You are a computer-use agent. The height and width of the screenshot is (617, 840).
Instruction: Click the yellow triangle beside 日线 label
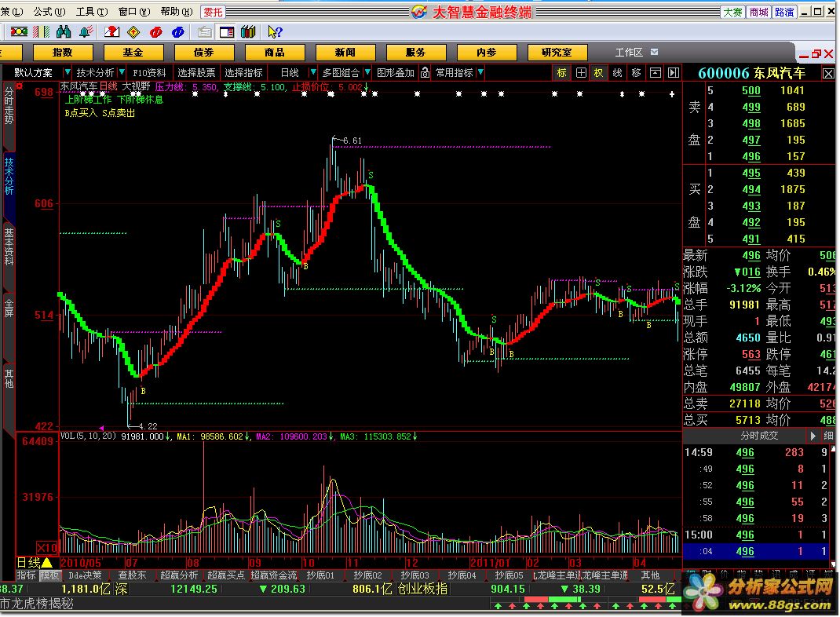pyautogui.click(x=47, y=562)
